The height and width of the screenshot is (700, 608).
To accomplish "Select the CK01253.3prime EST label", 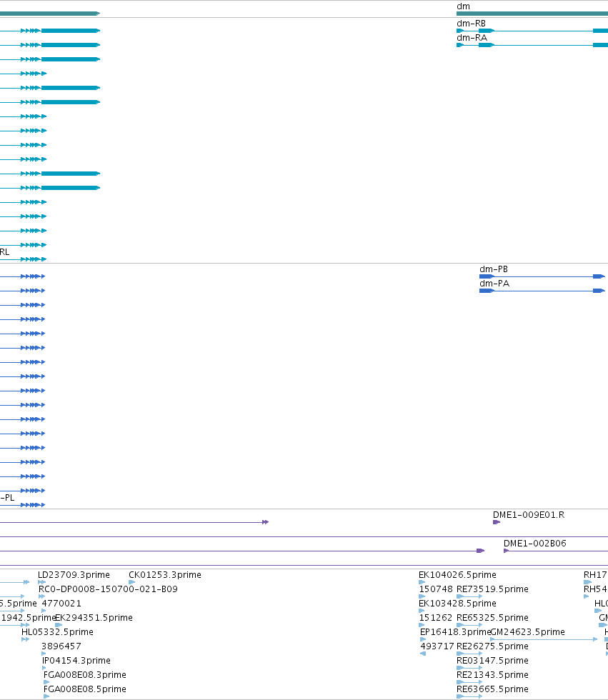I will click(x=165, y=575).
